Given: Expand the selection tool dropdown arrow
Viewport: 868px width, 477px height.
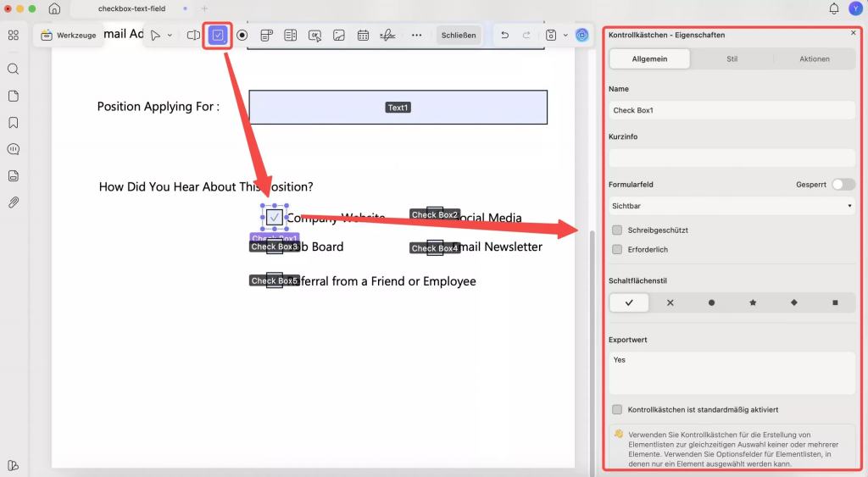Looking at the screenshot, I should 170,35.
